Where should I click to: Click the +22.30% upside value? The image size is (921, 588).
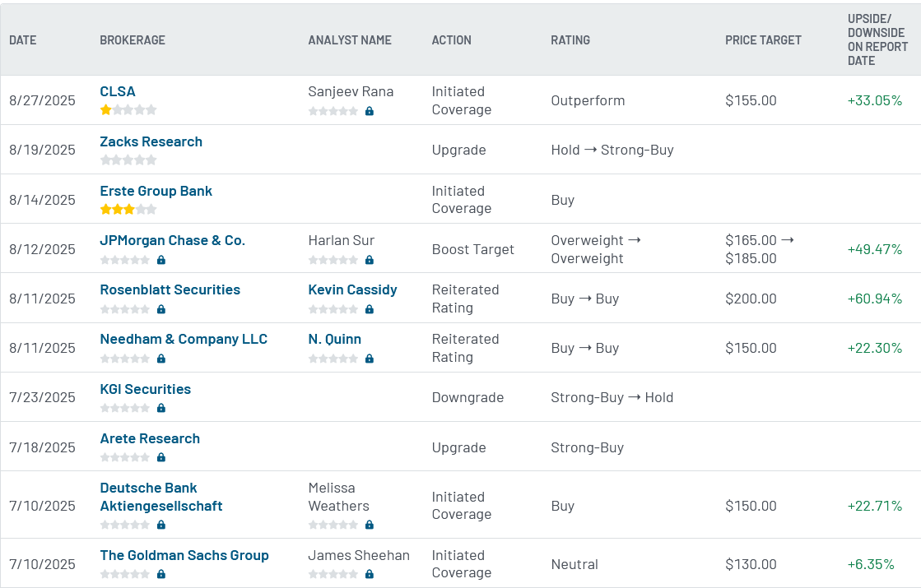click(875, 348)
